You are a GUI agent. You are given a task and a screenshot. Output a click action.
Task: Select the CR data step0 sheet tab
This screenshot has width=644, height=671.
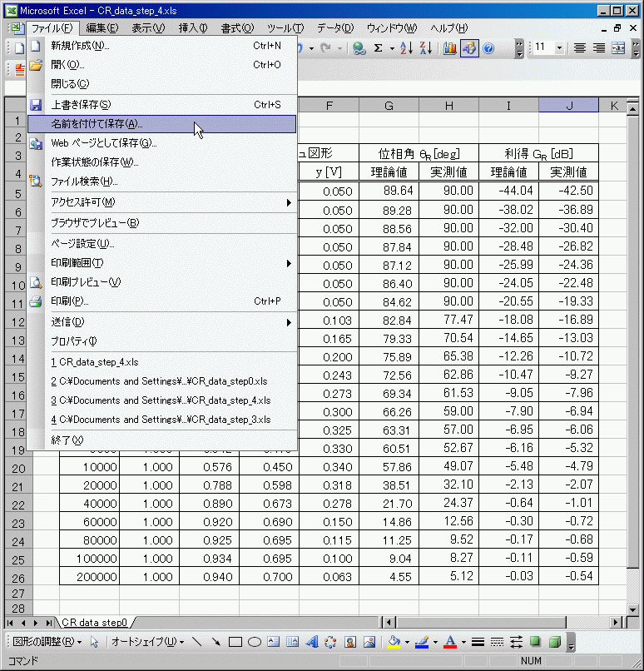94,622
